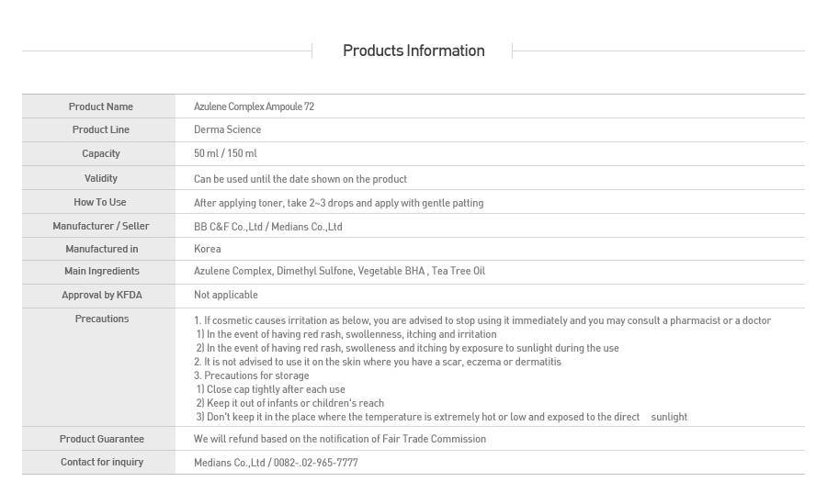Select the Product Name label cell
Screen dimensions: 827x504
[100, 106]
